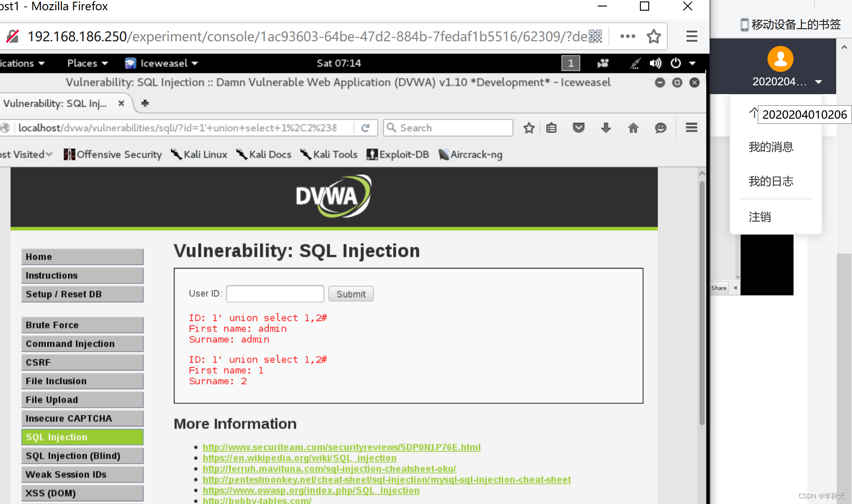The image size is (852, 504).
Task: Open the outer Firefox hamburger menu
Action: point(691,36)
